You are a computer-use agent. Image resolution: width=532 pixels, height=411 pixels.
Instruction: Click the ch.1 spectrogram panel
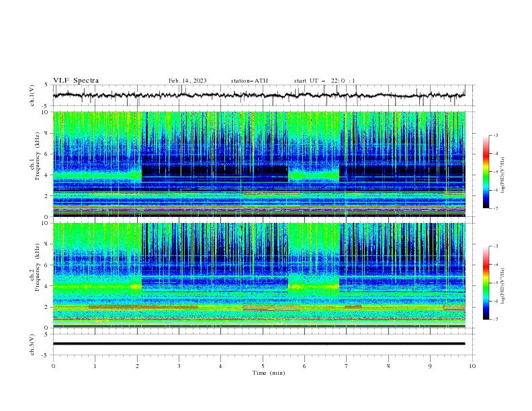[x=259, y=164]
